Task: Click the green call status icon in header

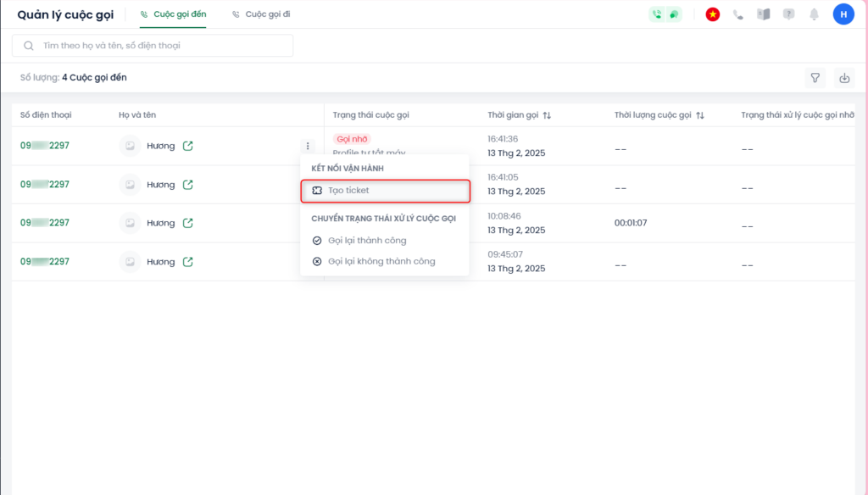Action: click(657, 14)
